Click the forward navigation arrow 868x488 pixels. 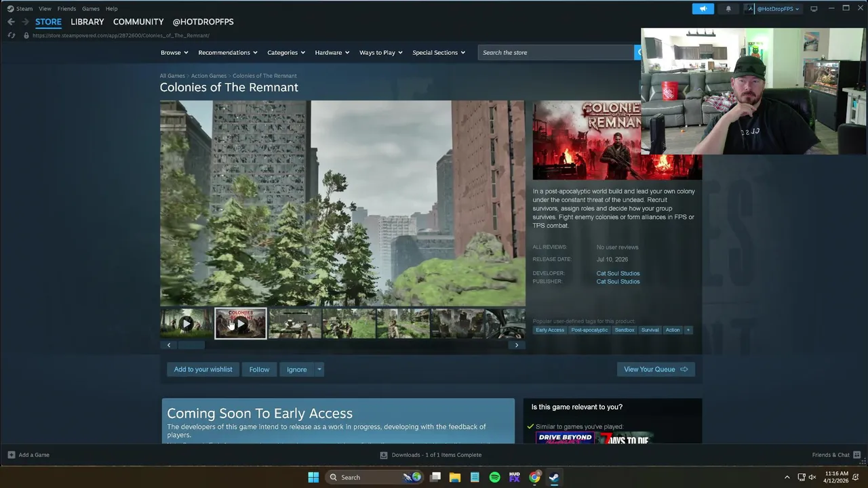click(x=25, y=22)
